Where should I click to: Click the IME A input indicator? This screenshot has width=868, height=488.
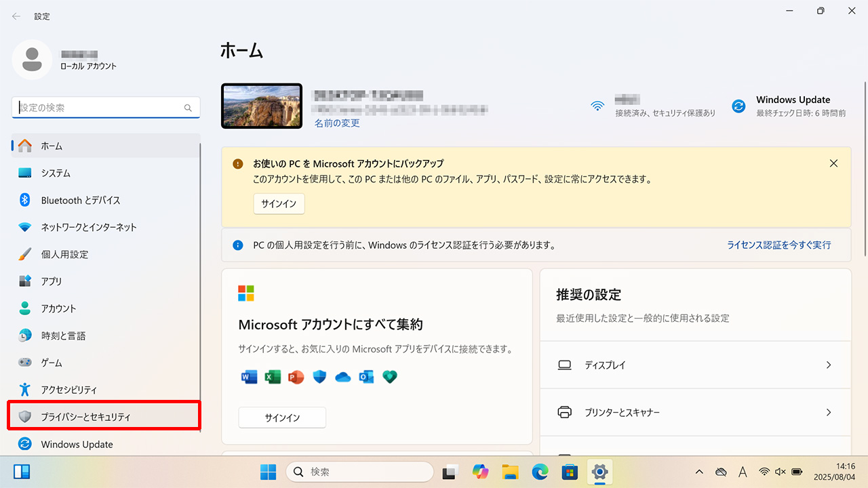click(x=743, y=472)
